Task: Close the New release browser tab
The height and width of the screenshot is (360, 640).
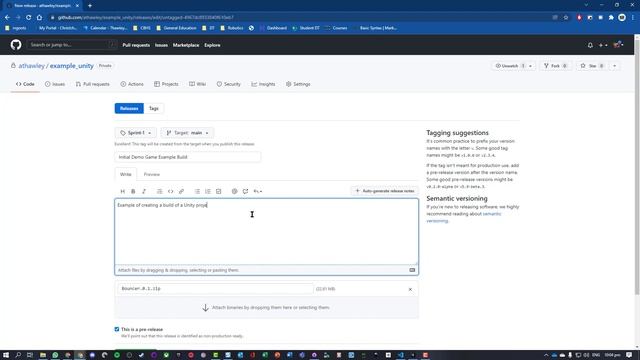Action: click(77, 6)
